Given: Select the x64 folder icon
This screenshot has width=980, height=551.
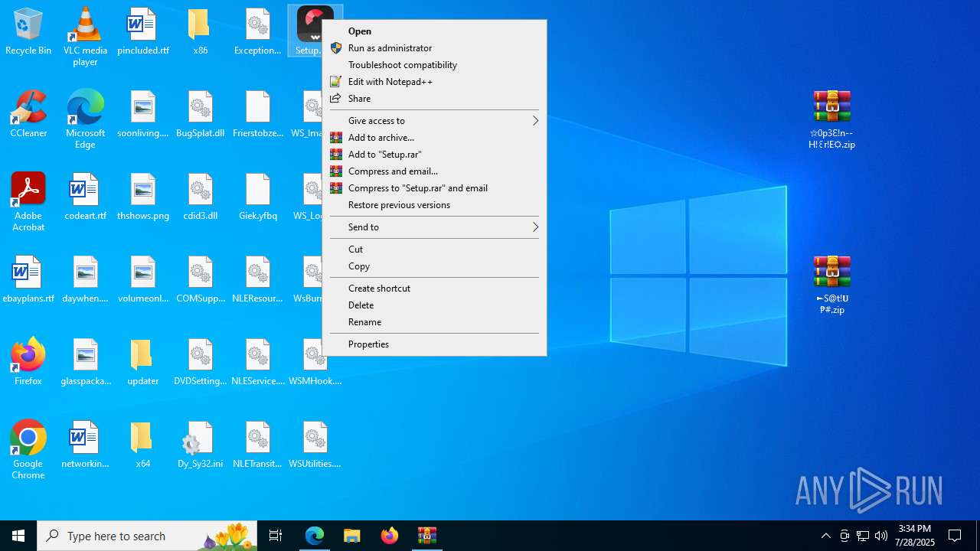Looking at the screenshot, I should (143, 445).
